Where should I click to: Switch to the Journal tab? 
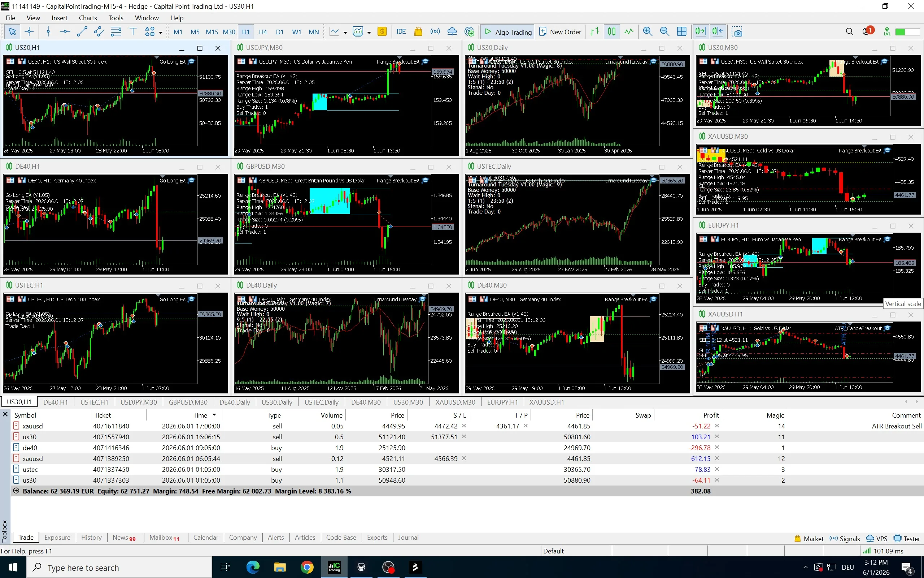[x=408, y=538]
